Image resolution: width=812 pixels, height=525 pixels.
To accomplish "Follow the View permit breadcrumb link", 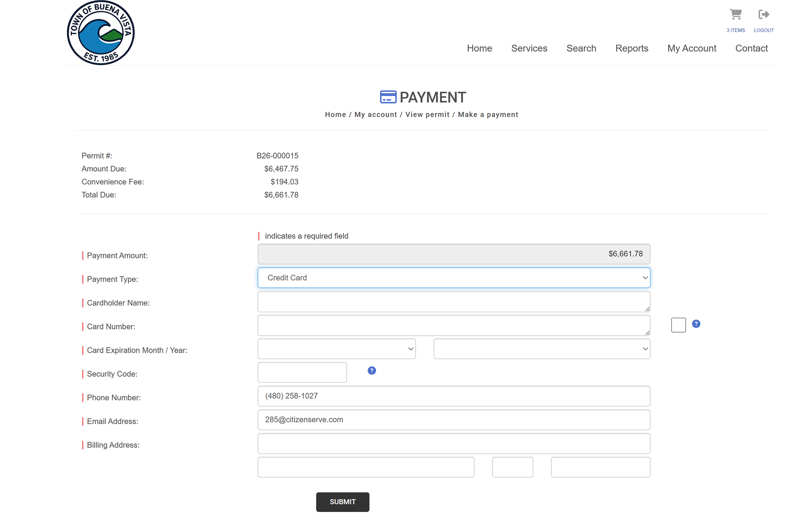I will (x=428, y=115).
